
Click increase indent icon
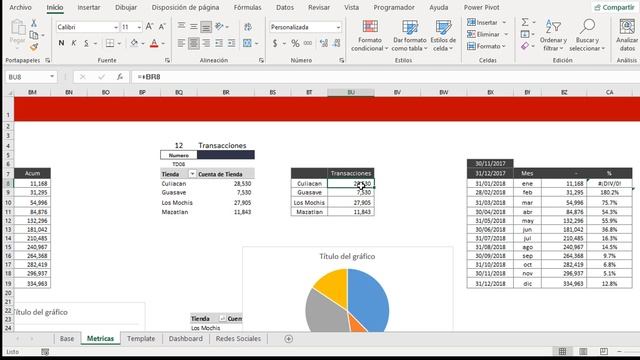(231, 43)
